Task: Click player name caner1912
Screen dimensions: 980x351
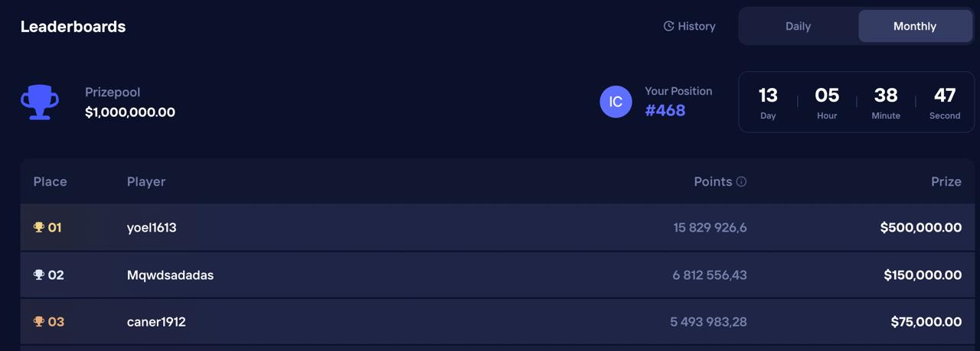Action: click(x=156, y=322)
